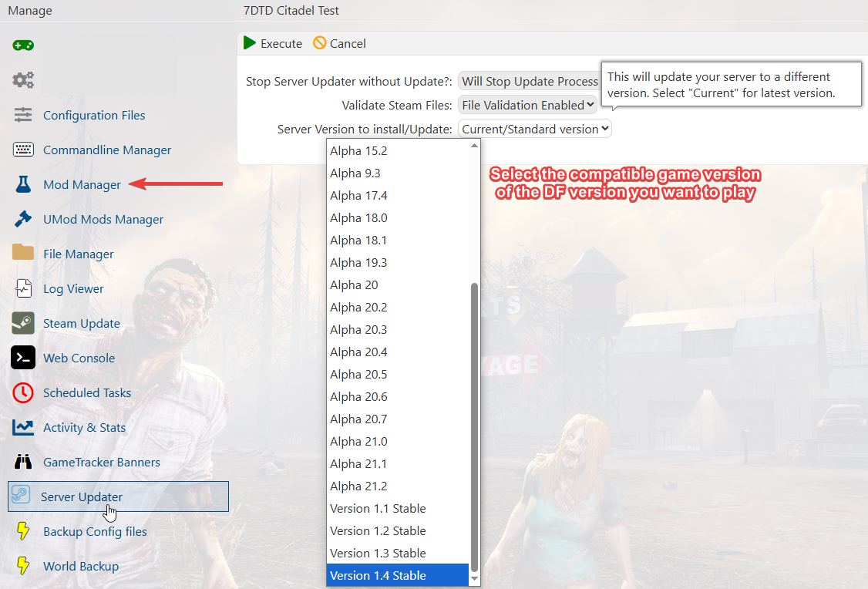Select Alpha 18.1 from the version list

(398, 241)
